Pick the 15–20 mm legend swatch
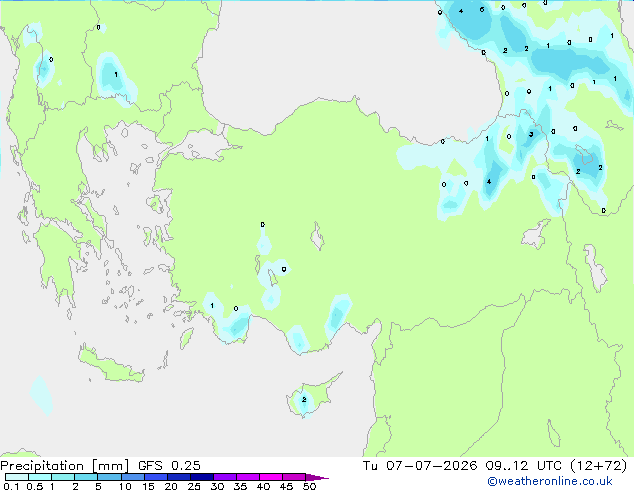 [156, 477]
